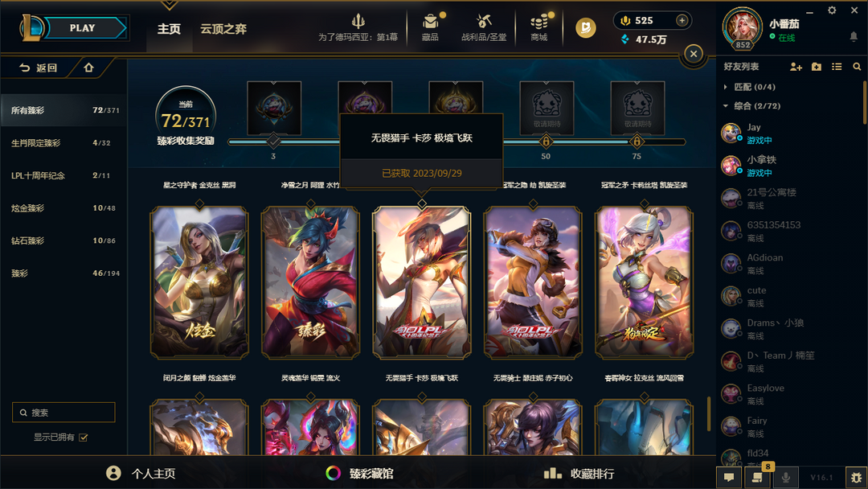This screenshot has width=868, height=489.
Task: Open the 藏品 collection icon
Action: pos(430,23)
